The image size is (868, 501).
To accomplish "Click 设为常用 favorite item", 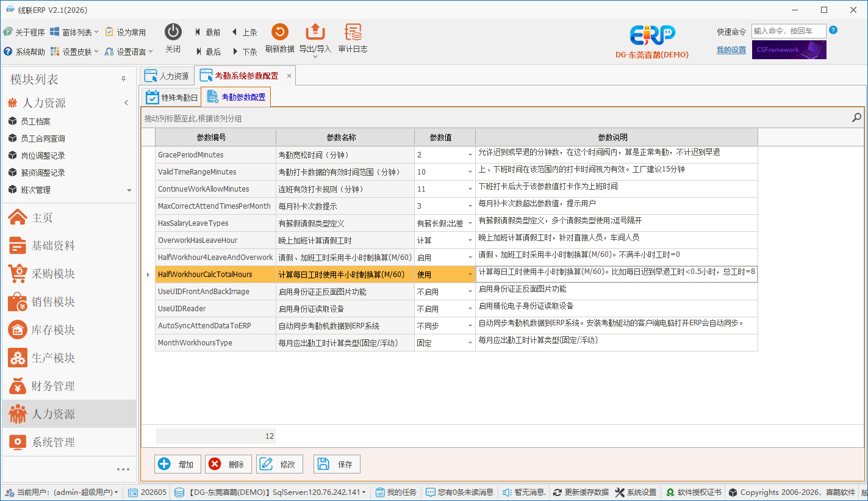I will point(125,32).
